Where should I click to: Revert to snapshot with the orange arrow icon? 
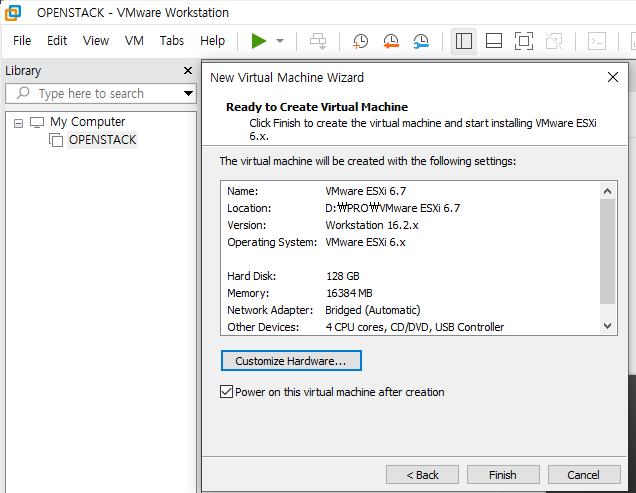[391, 41]
